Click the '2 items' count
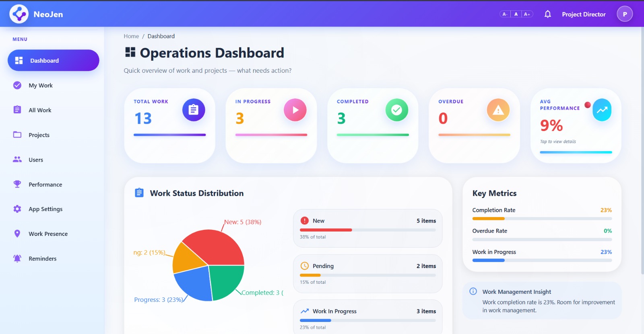This screenshot has width=644, height=334. coord(426,266)
